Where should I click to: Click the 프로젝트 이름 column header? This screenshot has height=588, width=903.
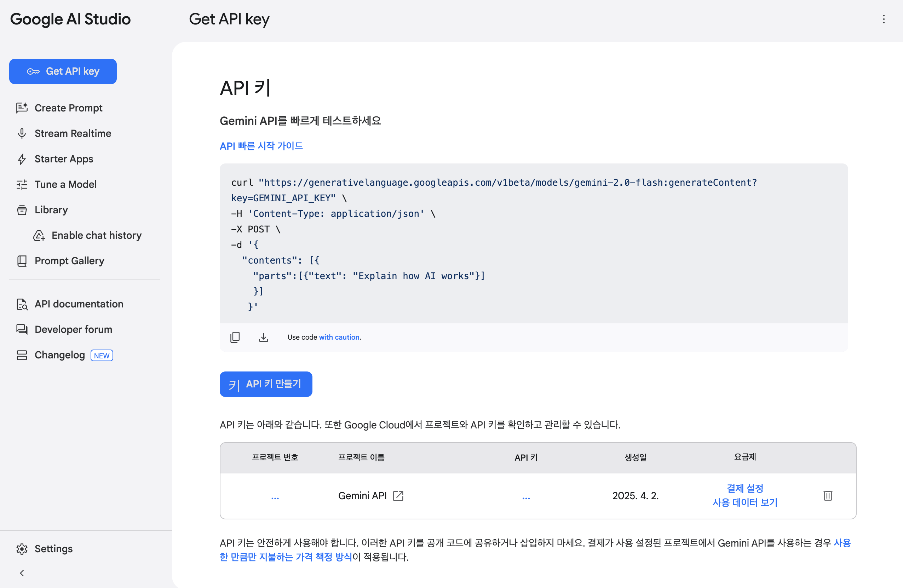361,457
